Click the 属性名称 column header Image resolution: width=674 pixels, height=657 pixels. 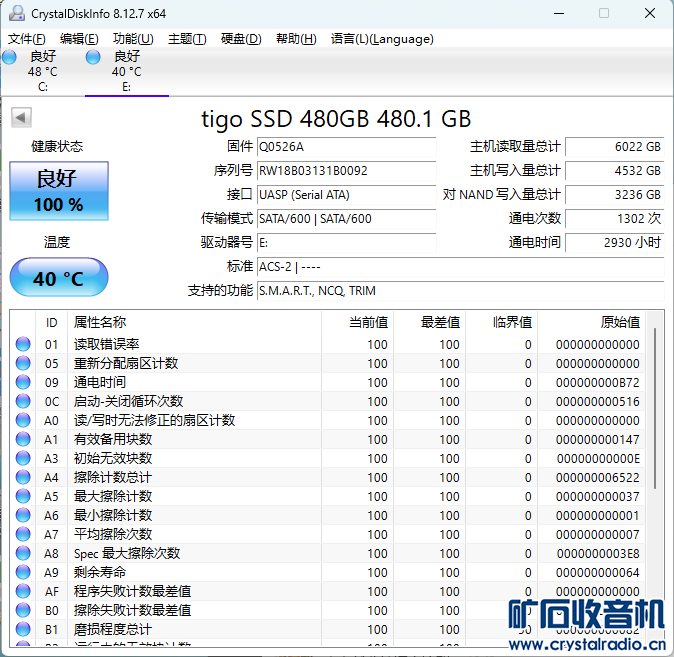pos(100,322)
